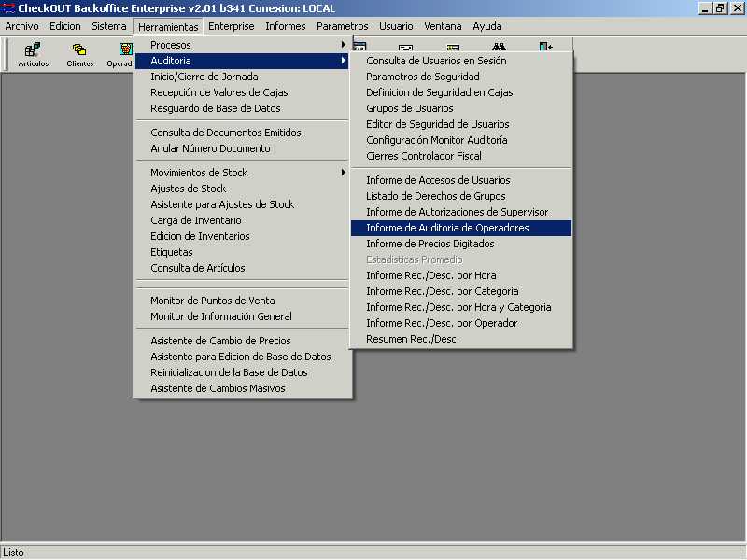Launch Asistente para Edicion de Base de Datos
This screenshot has width=747, height=560.
[x=243, y=357]
